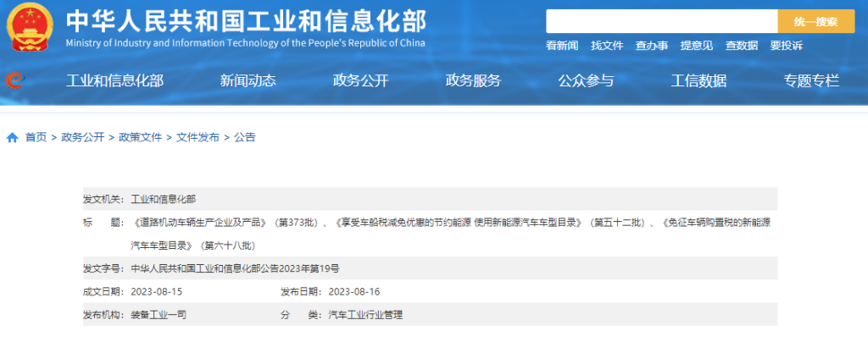Screen dimensions: 868x342
Task: Open the 提意见 quick link
Action: pos(697,46)
